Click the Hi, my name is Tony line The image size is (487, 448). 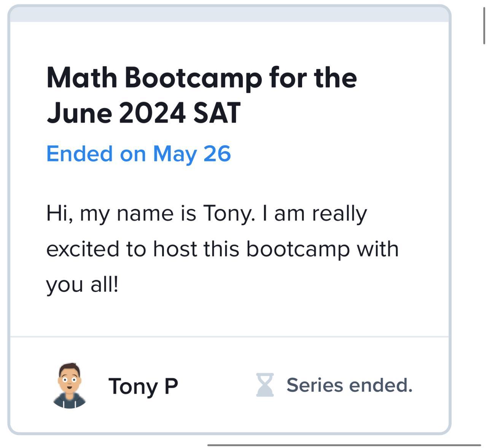point(206,213)
